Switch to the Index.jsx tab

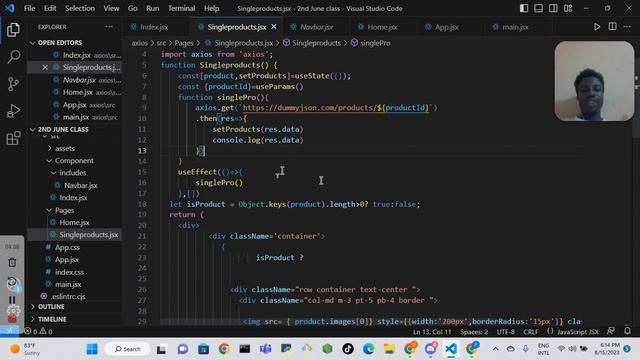[155, 27]
